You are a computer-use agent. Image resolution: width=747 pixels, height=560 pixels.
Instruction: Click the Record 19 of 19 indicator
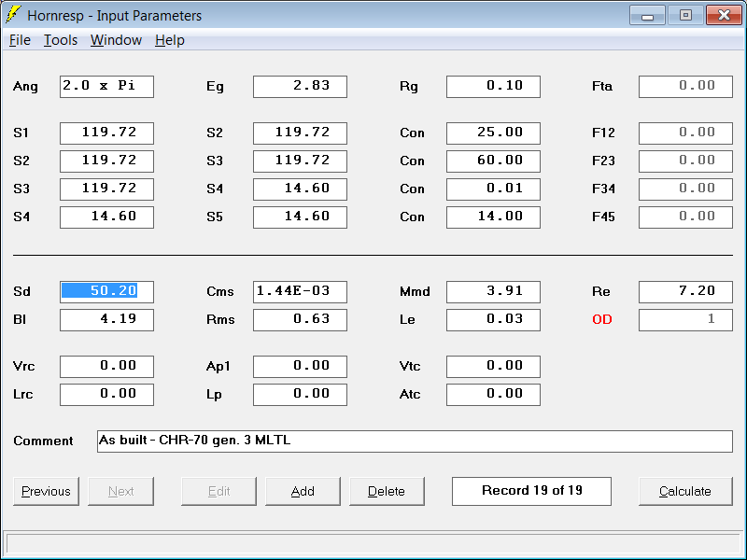(x=531, y=491)
